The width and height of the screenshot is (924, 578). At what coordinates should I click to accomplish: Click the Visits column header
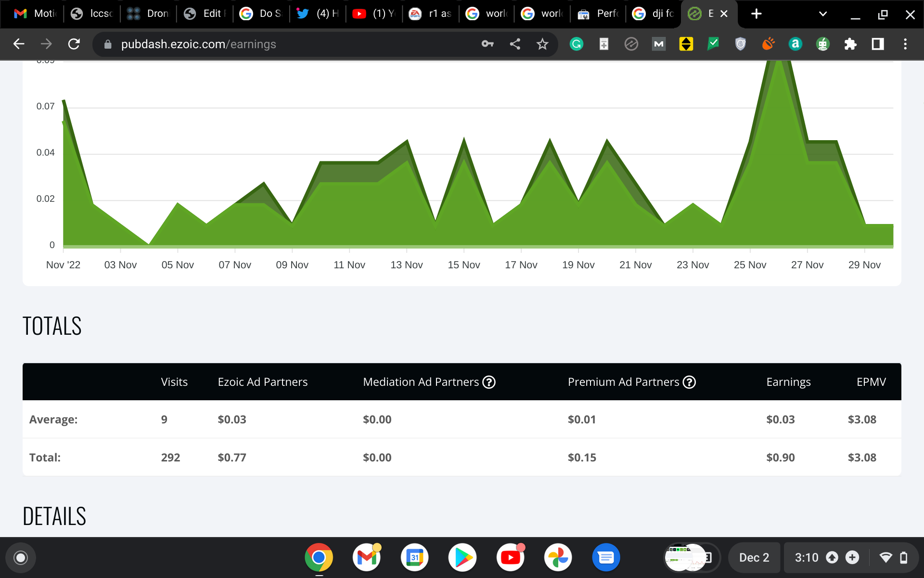click(174, 382)
